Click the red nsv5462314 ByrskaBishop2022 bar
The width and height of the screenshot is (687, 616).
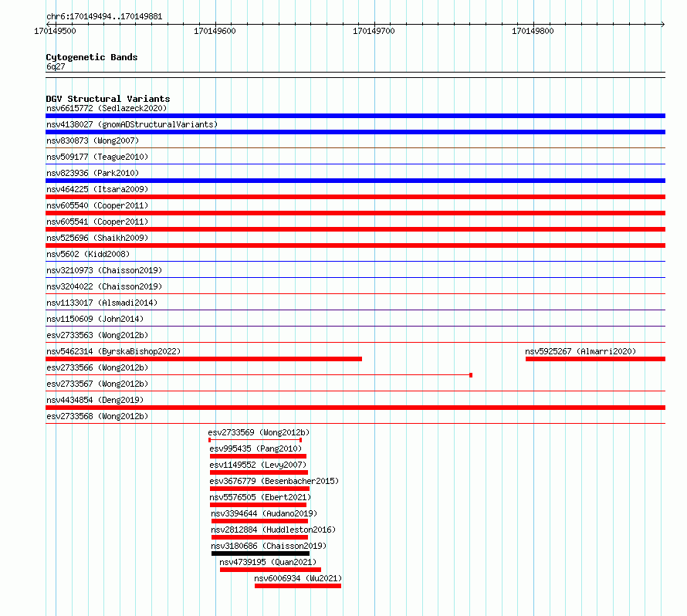(204, 359)
